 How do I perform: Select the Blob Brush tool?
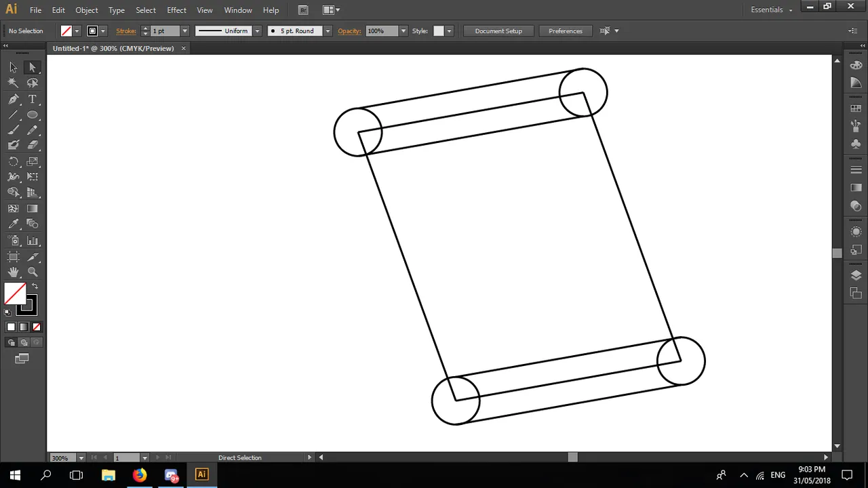(14, 145)
